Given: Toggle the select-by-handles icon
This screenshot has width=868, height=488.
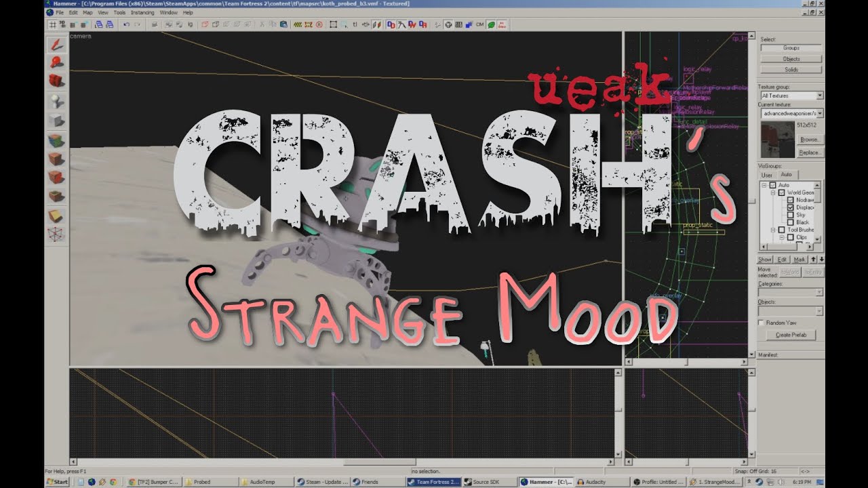Looking at the screenshot, I should pyautogui.click(x=333, y=24).
